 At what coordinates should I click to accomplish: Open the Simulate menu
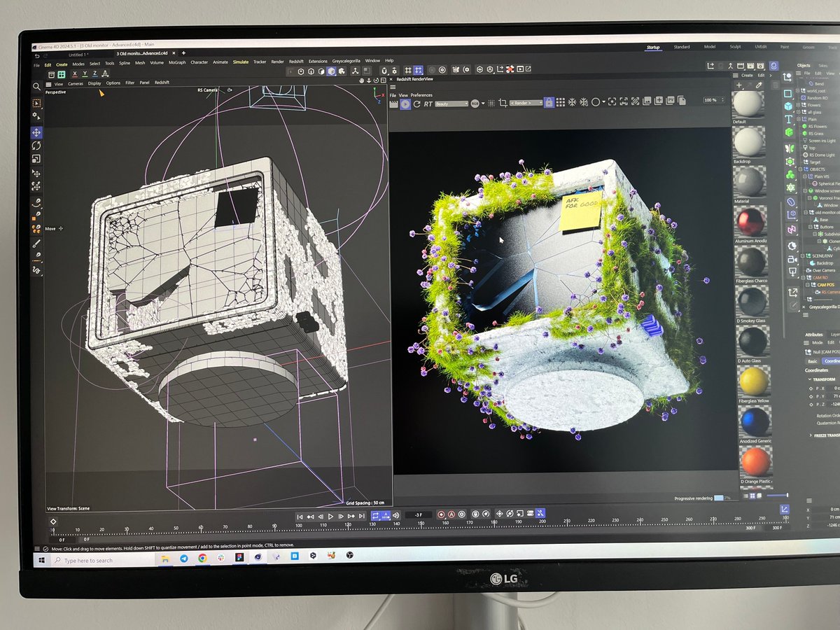[x=241, y=62]
